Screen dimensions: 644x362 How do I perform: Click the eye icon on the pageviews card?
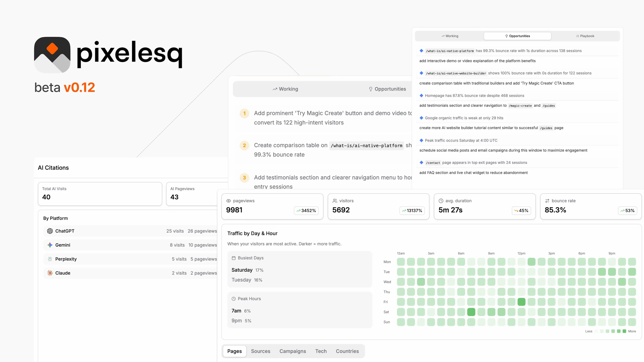click(229, 201)
